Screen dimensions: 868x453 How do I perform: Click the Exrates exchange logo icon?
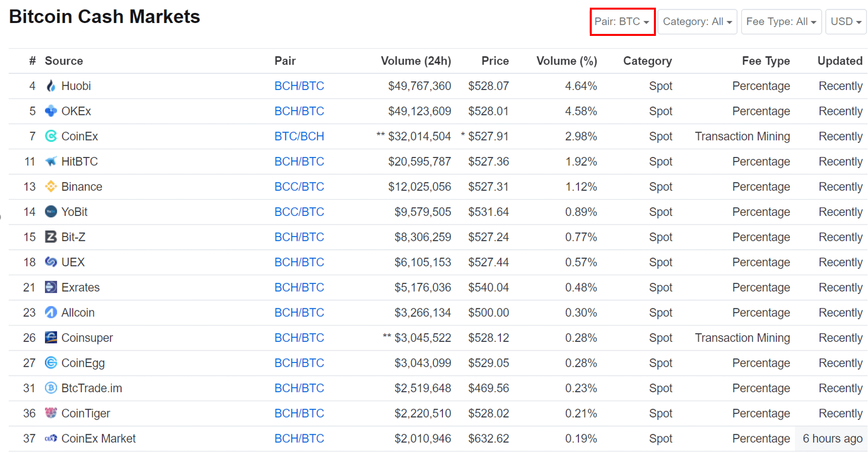click(51, 287)
